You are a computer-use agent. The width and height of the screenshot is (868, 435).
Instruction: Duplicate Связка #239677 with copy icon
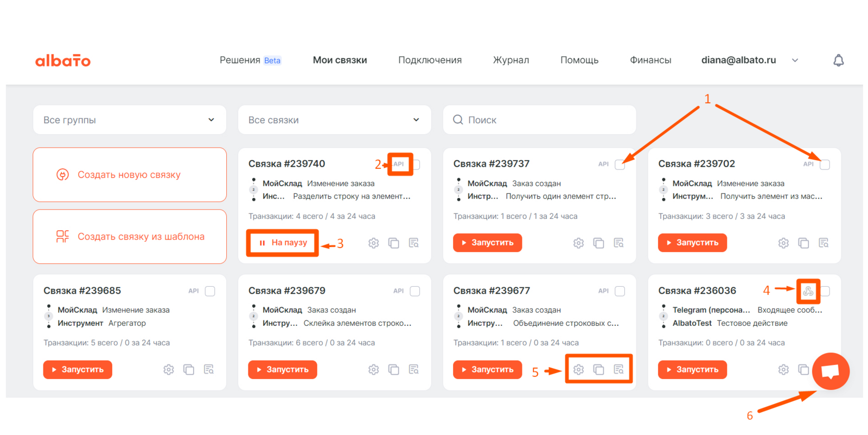point(598,370)
